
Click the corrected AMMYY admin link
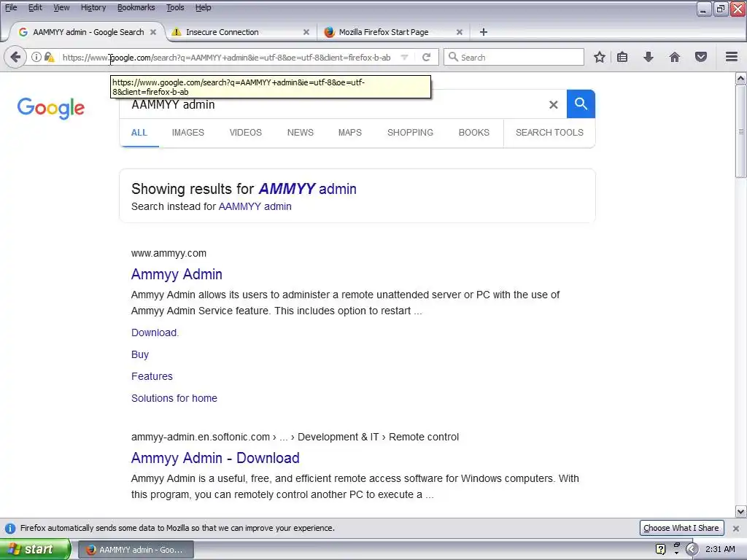[307, 189]
